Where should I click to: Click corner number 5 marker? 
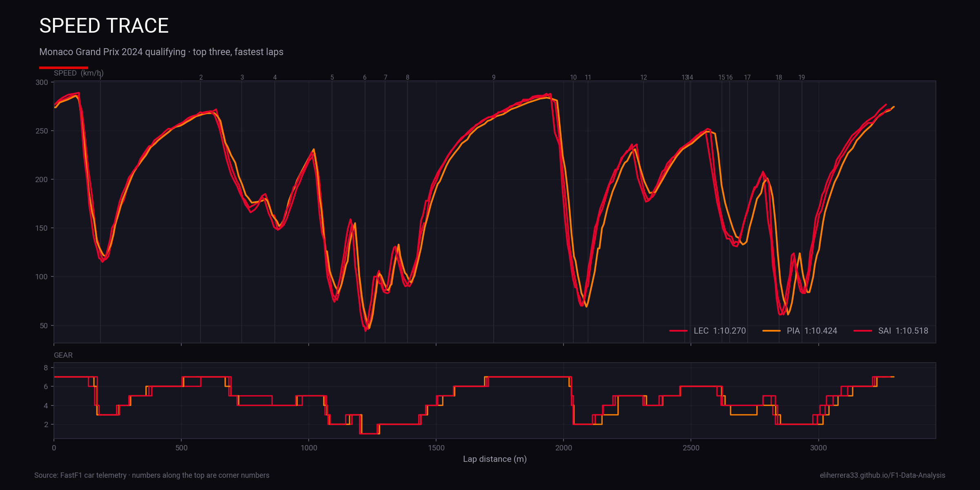point(332,77)
